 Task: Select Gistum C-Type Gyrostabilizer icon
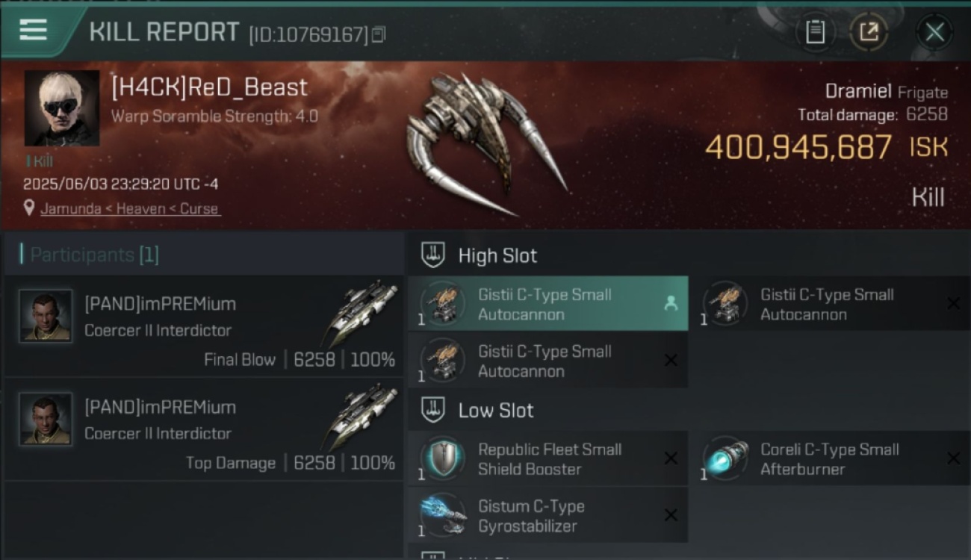click(442, 516)
